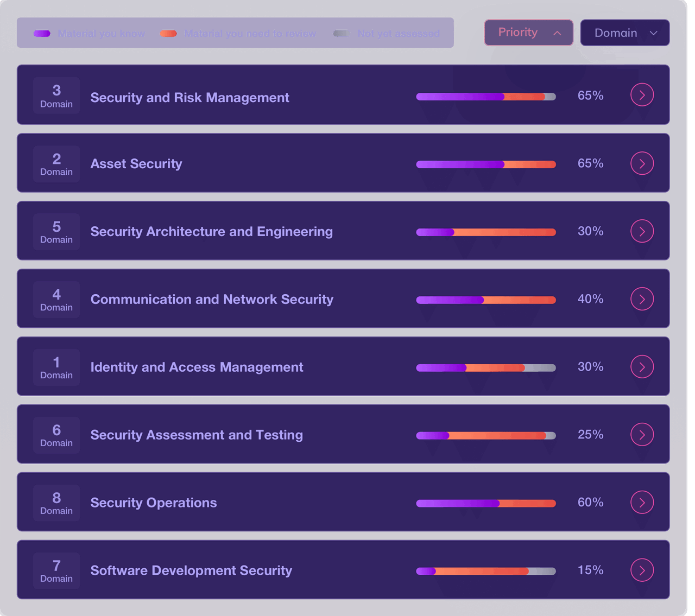The image size is (695, 616).
Task: Select the 'Identity and Access Management' title
Action: 197,367
